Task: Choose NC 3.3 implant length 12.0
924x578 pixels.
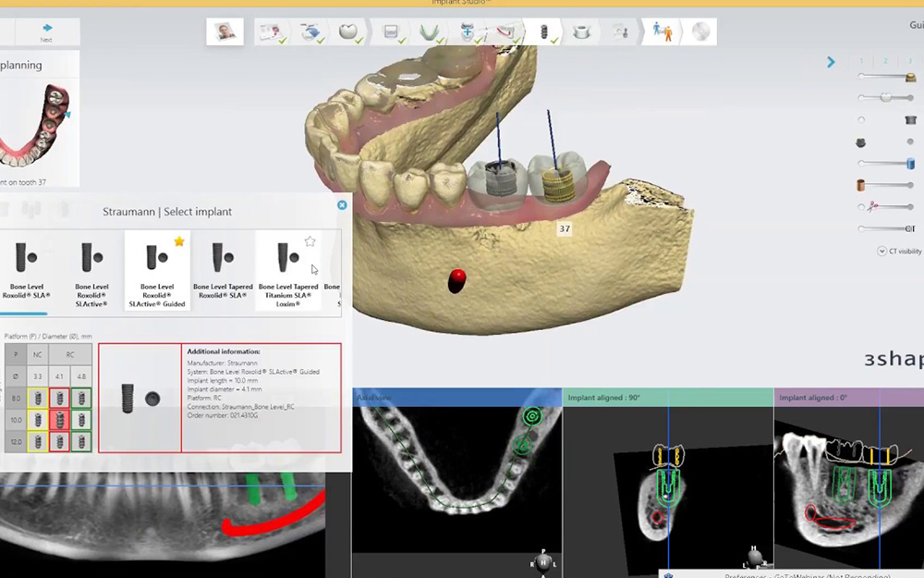Action: 38,442
